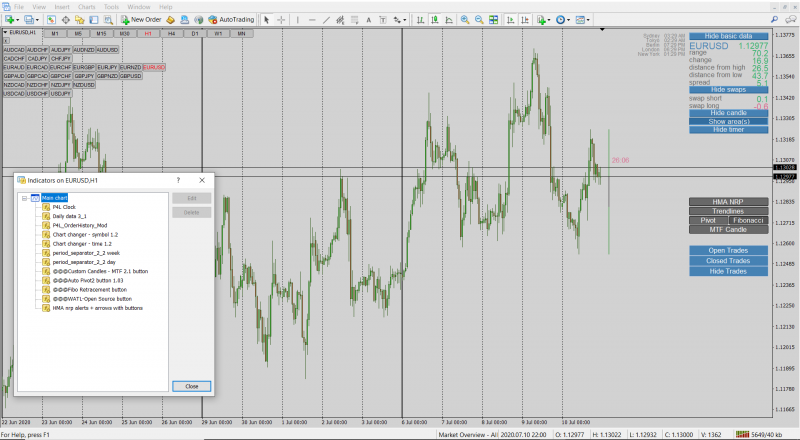
Task: Select the Daily data 3_1 indicator
Action: 69,216
